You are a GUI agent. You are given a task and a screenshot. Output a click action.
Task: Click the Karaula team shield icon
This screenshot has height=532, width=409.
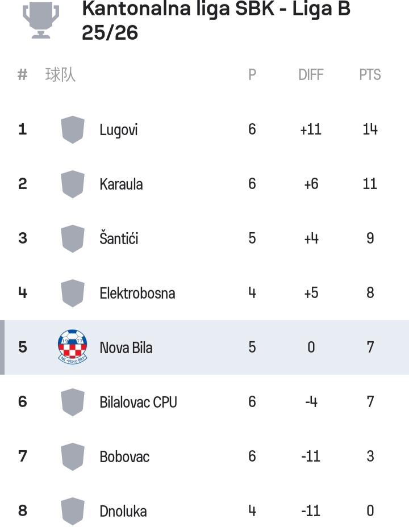point(73,184)
